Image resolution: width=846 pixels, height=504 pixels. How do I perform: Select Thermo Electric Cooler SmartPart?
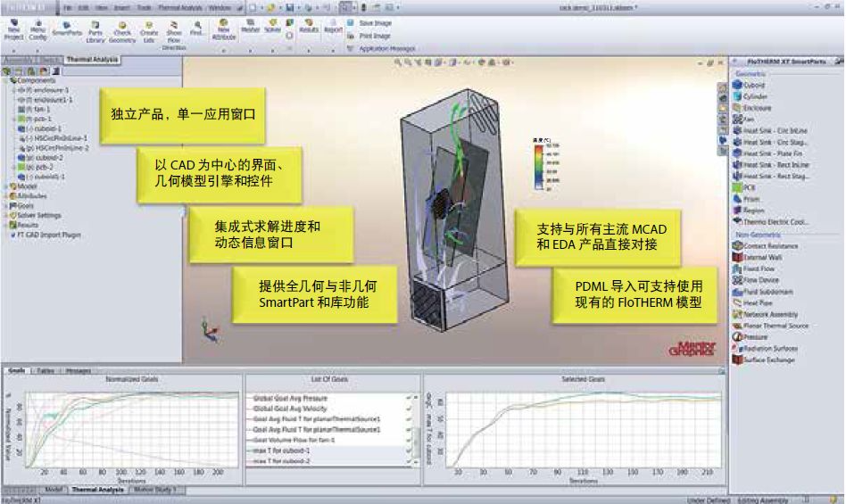pyautogui.click(x=771, y=221)
